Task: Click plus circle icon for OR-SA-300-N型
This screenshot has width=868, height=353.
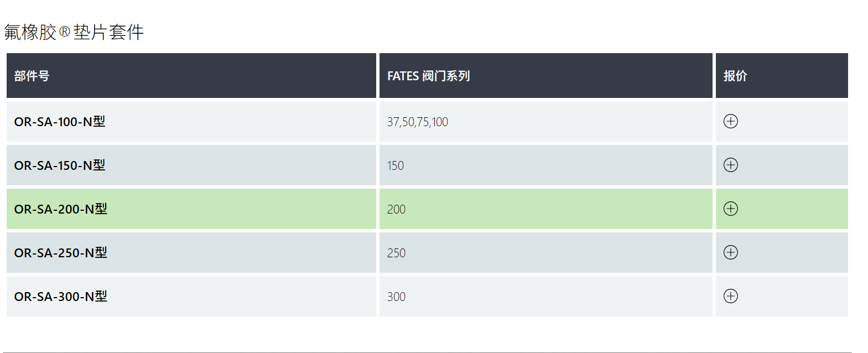Action: click(x=730, y=296)
